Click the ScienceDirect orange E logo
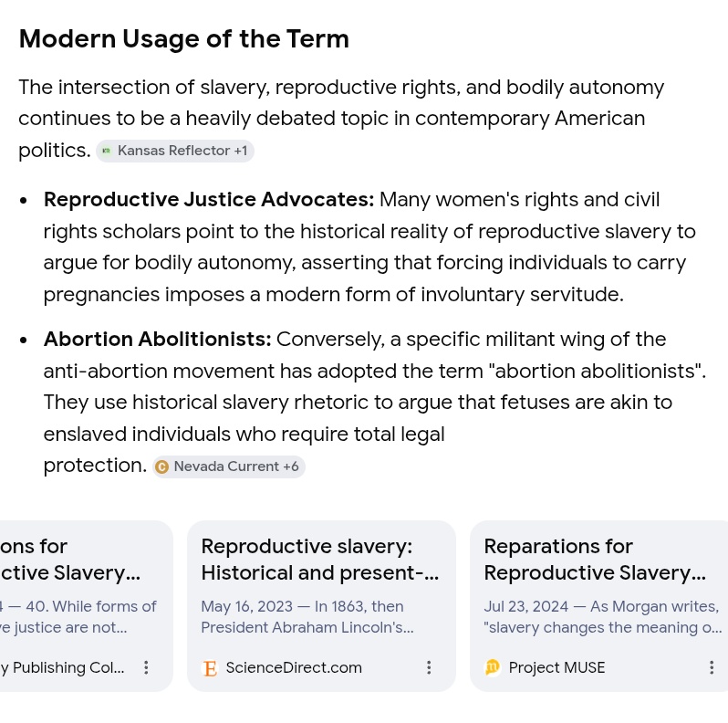 210,668
